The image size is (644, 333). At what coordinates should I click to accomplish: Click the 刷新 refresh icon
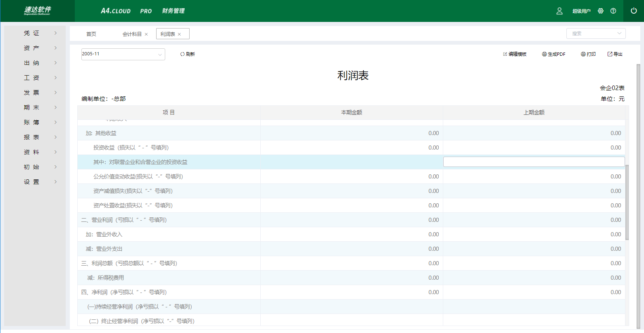183,54
